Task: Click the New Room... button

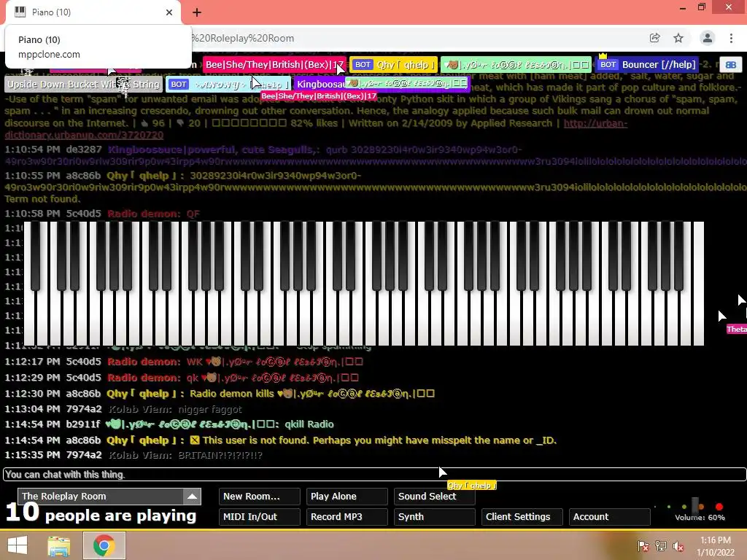Action: [x=260, y=496]
